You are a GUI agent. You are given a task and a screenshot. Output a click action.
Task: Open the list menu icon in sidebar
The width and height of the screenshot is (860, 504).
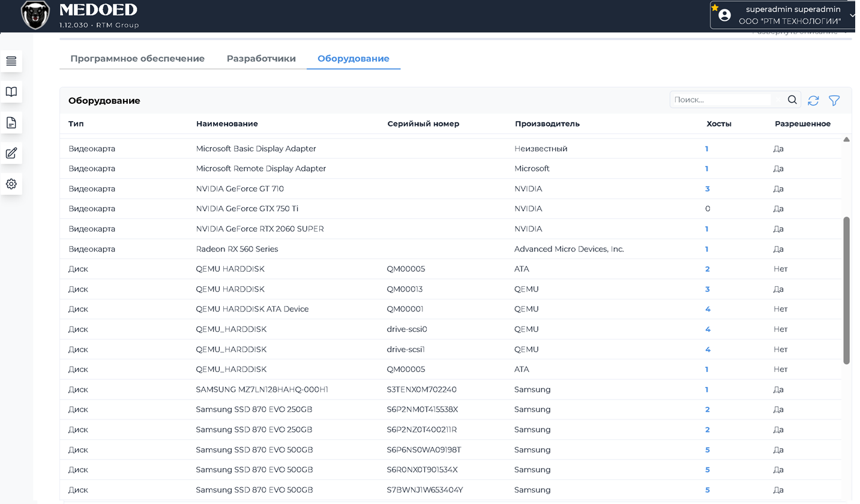pos(11,61)
